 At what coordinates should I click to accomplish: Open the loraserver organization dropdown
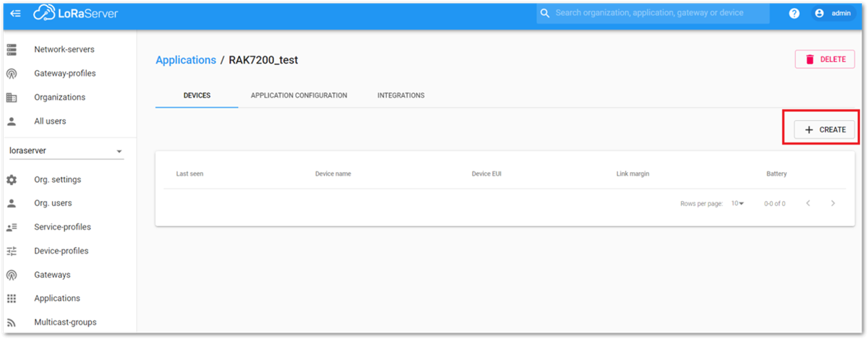pos(67,151)
